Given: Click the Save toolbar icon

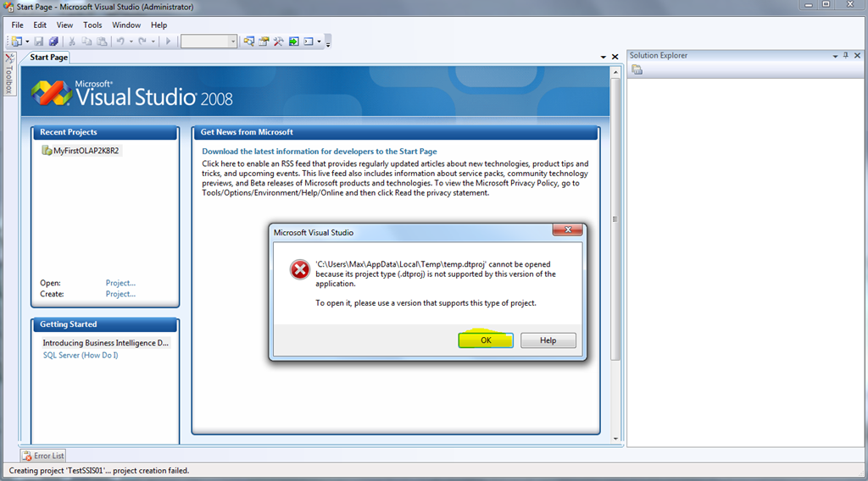Looking at the screenshot, I should point(39,41).
